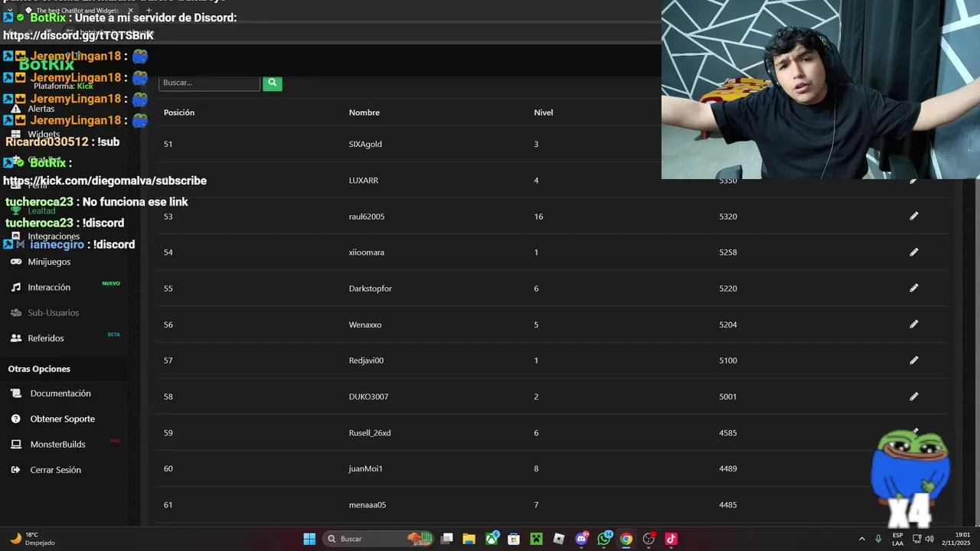This screenshot has height=551, width=980.
Task: Click the pencil icon for DUKO3007
Action: click(x=913, y=396)
